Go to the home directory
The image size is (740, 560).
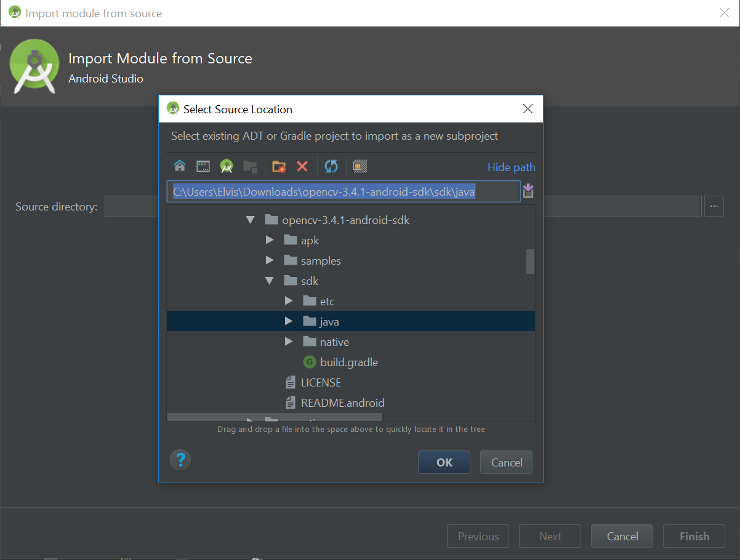point(179,166)
